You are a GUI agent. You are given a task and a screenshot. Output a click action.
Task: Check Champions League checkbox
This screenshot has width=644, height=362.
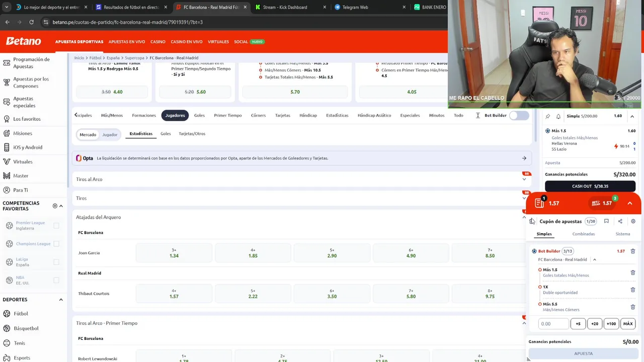click(x=56, y=244)
